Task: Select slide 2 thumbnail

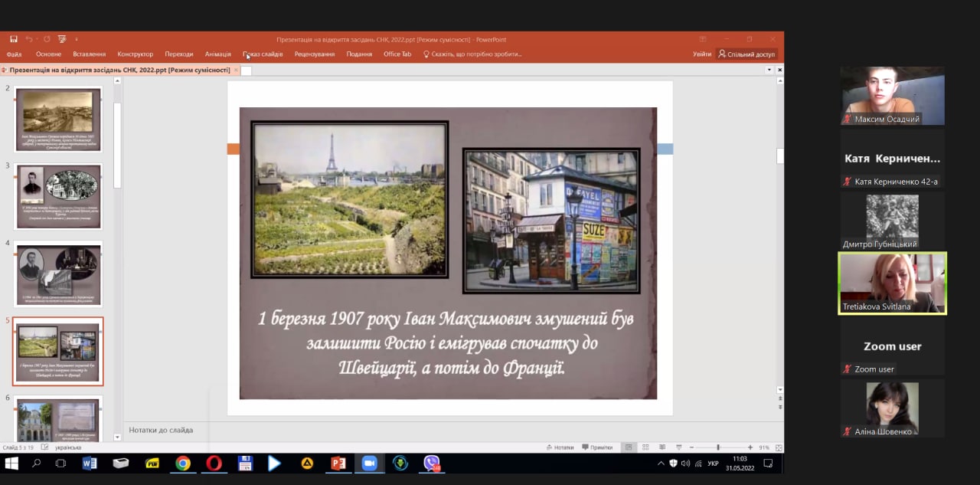Action: [58, 120]
